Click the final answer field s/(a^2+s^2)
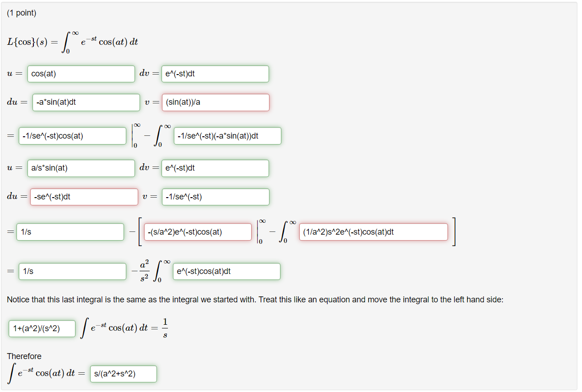The width and height of the screenshot is (582, 392). coord(123,374)
